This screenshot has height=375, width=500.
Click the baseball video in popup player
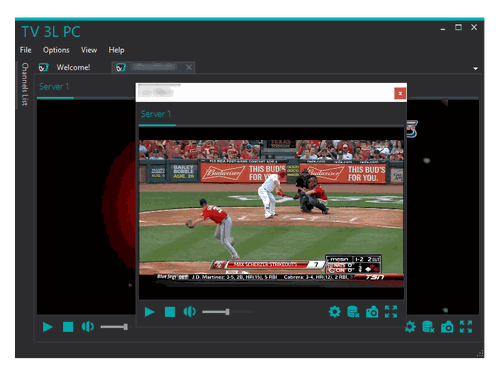click(x=271, y=213)
